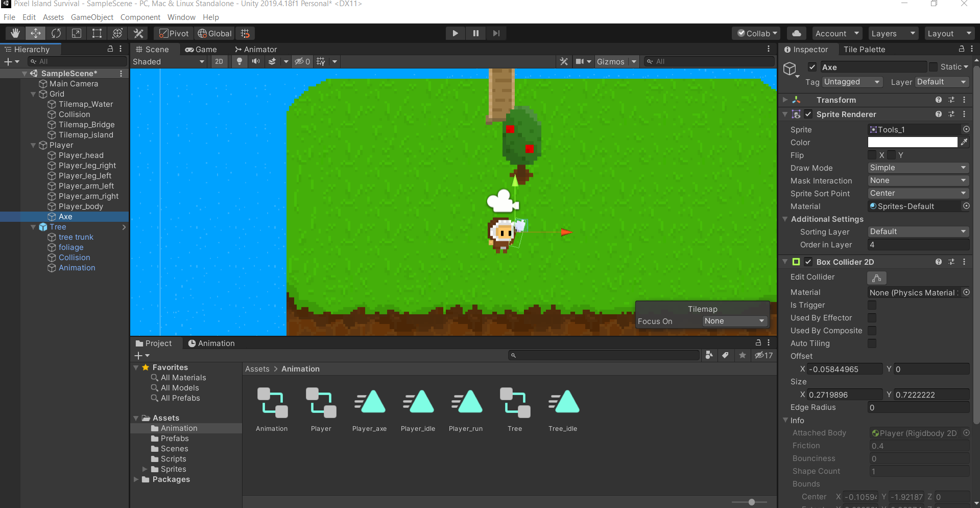
Task: Step one frame forward
Action: coord(496,33)
